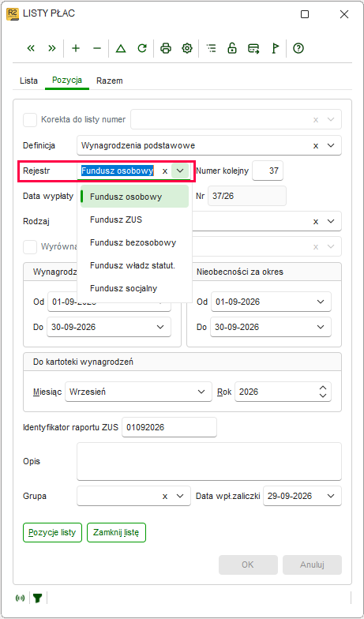Image resolution: width=364 pixels, height=619 pixels.
Task: Click the OK button
Action: pos(248,565)
